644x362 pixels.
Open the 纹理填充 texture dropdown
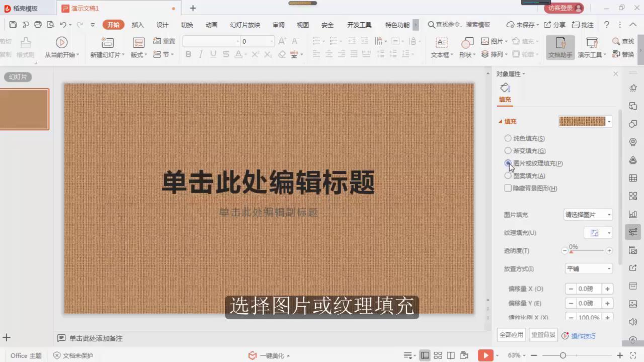[x=598, y=232]
